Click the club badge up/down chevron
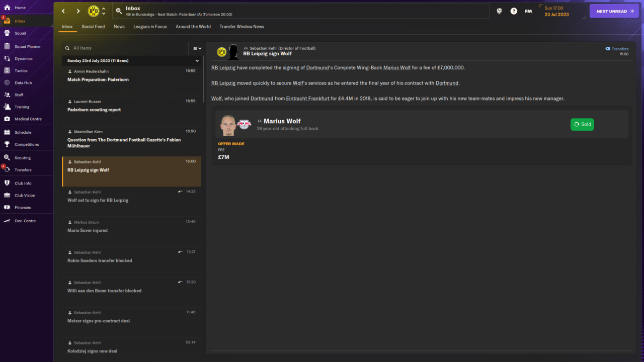644x362 pixels. pos(104,11)
